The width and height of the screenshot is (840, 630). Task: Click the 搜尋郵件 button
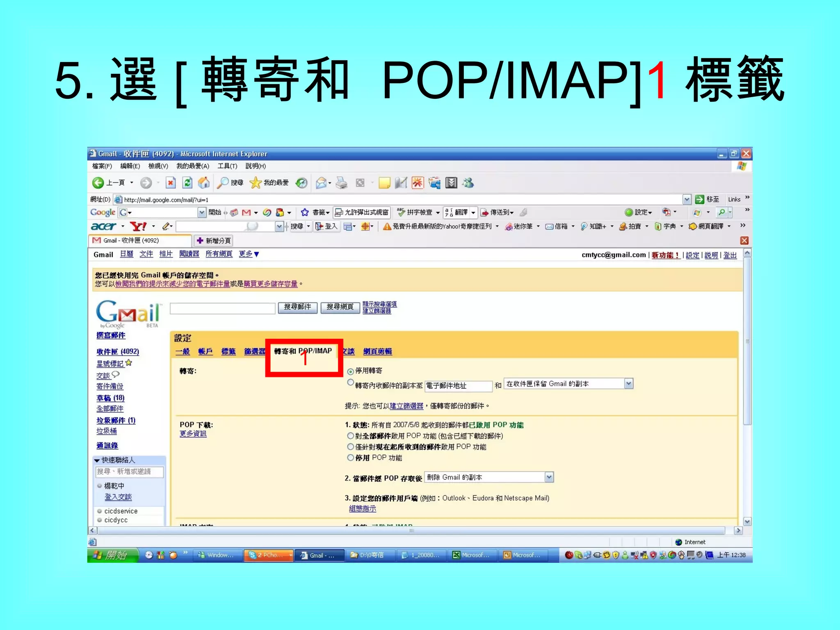pos(298,307)
